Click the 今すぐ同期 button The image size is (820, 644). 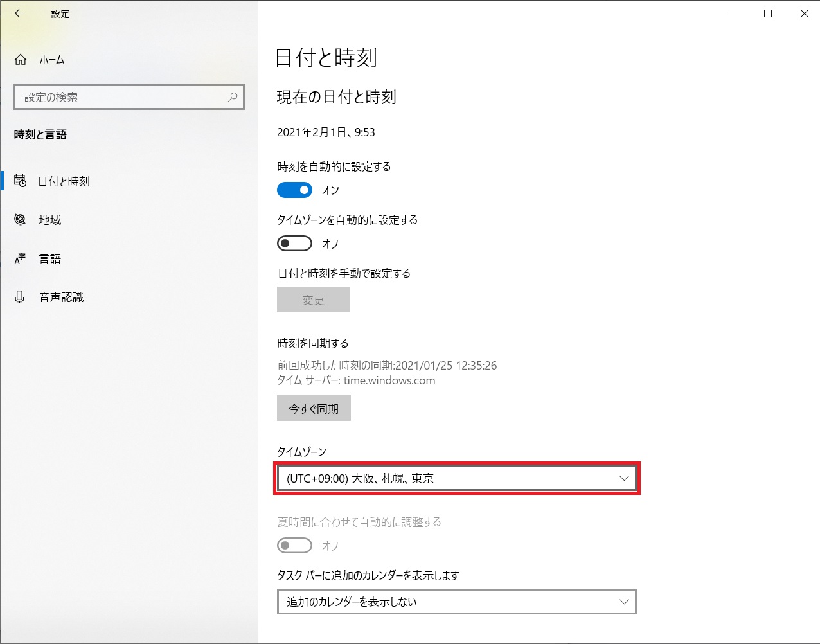(x=314, y=408)
